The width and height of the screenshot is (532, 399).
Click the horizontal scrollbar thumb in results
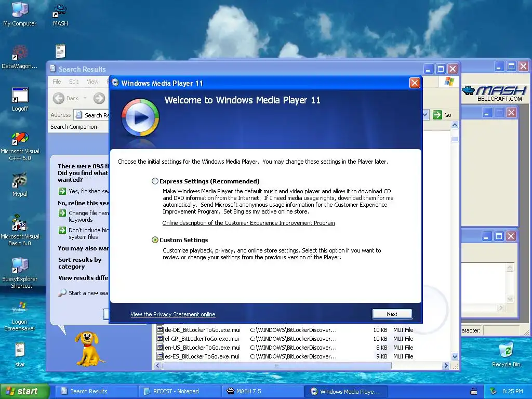277,365
